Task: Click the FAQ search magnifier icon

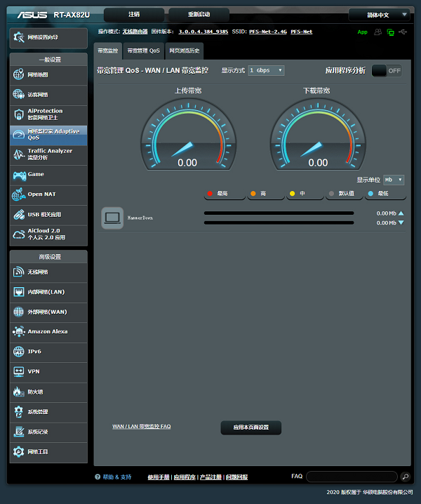Action: tap(406, 477)
